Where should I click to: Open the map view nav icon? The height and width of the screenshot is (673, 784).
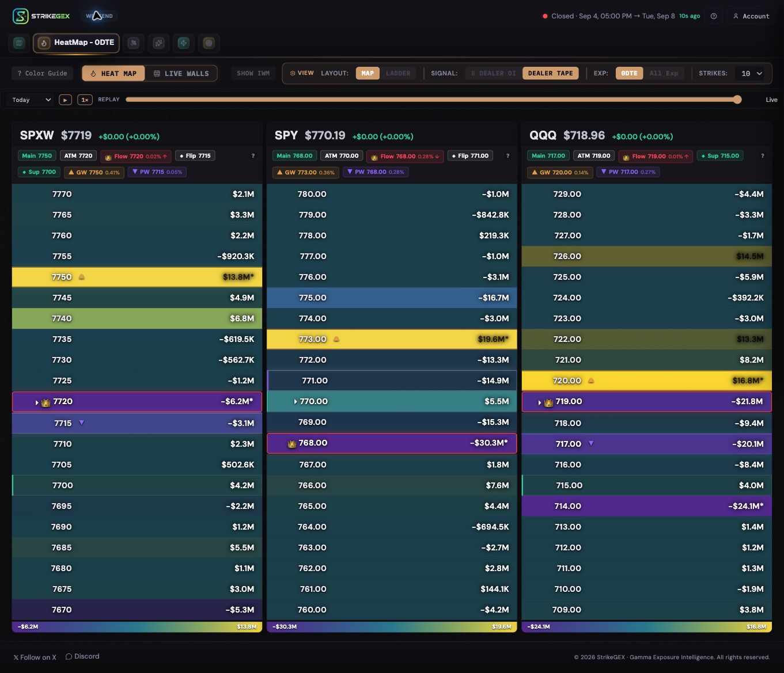tap(19, 43)
